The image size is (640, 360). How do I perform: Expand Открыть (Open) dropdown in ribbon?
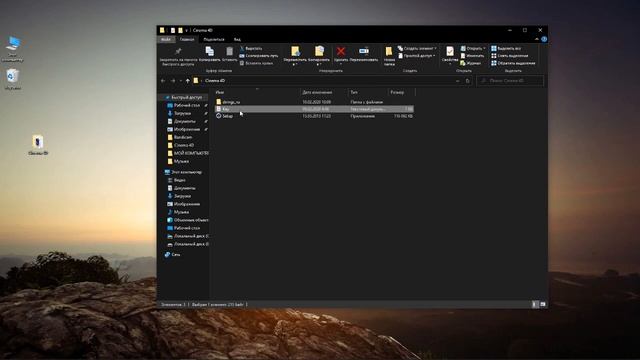[x=473, y=49]
